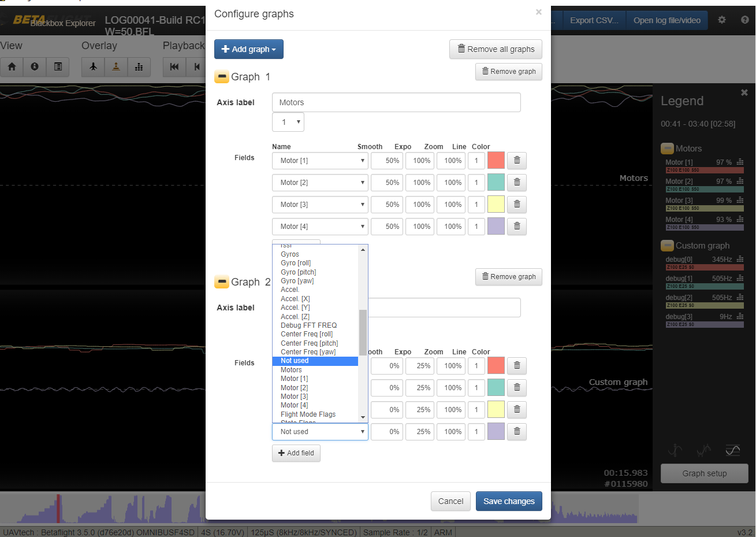Enable the craft airplane overlay icon
This screenshot has height=537, width=756.
(x=92, y=66)
